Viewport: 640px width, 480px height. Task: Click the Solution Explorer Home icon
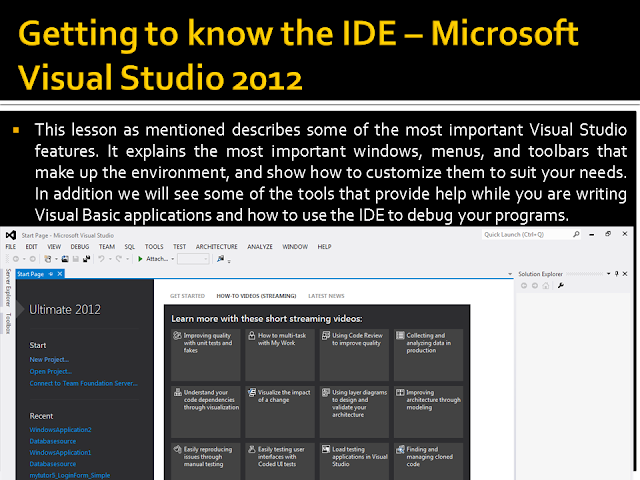pos(546,286)
